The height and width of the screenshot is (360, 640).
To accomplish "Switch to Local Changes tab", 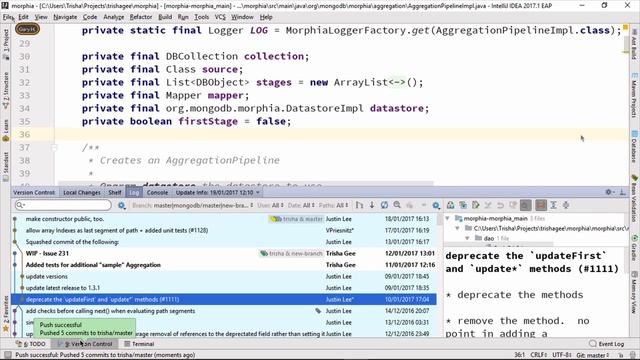I will [x=82, y=193].
